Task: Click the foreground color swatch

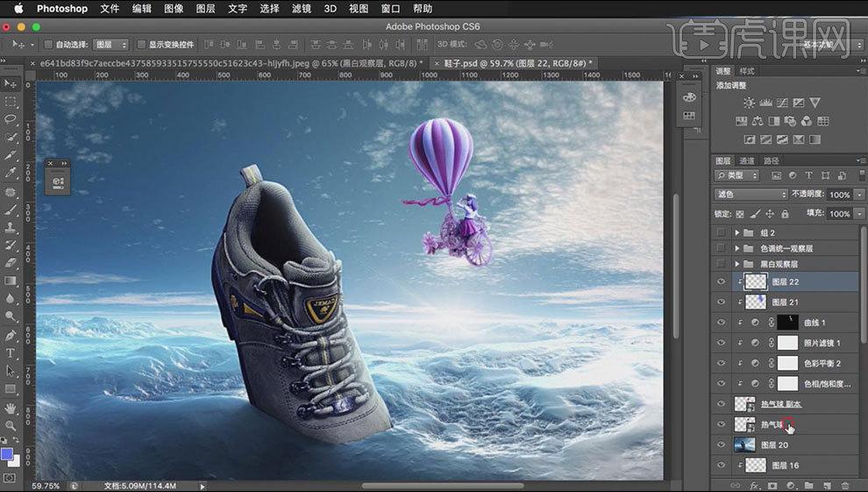Action: [x=7, y=453]
